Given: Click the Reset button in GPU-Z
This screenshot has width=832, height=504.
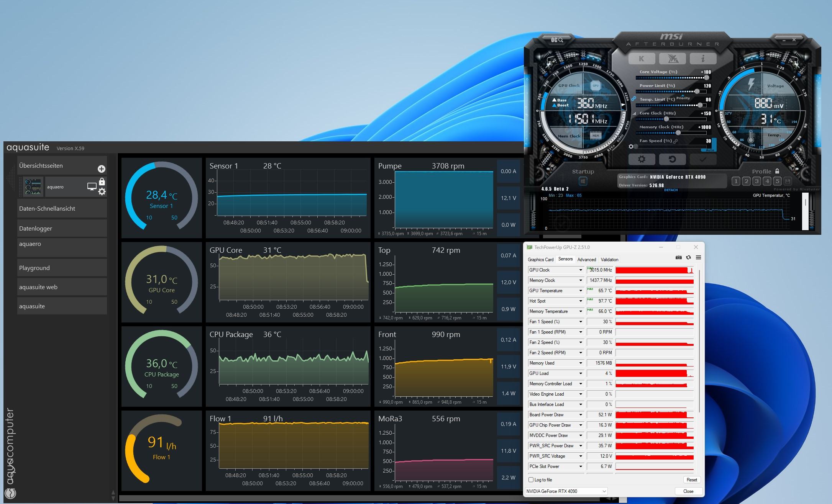Looking at the screenshot, I should pos(692,480).
